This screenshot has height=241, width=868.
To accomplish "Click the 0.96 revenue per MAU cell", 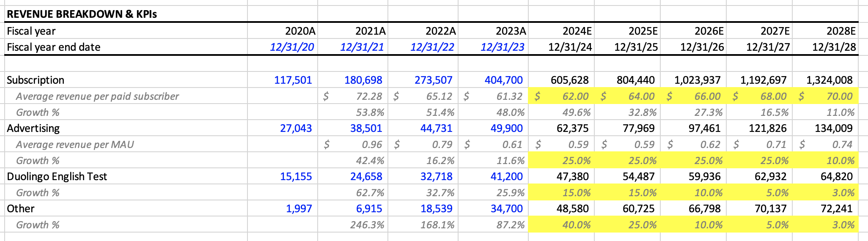I will click(x=353, y=144).
